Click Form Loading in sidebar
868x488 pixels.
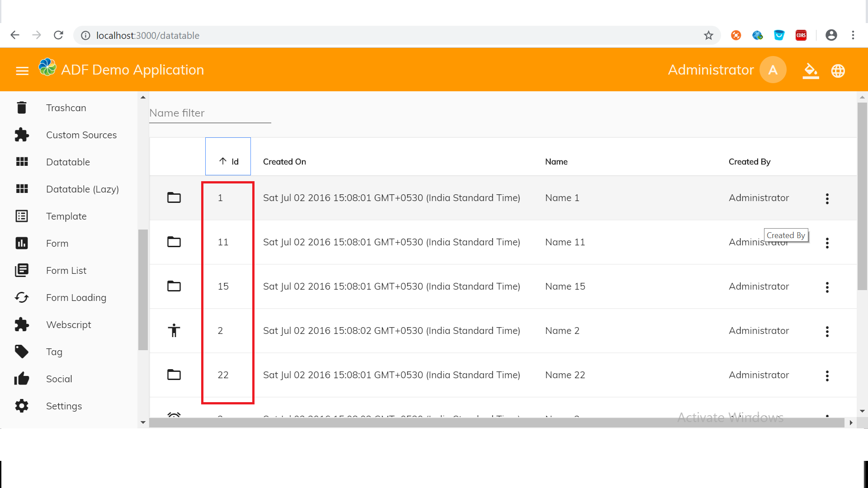(x=76, y=297)
